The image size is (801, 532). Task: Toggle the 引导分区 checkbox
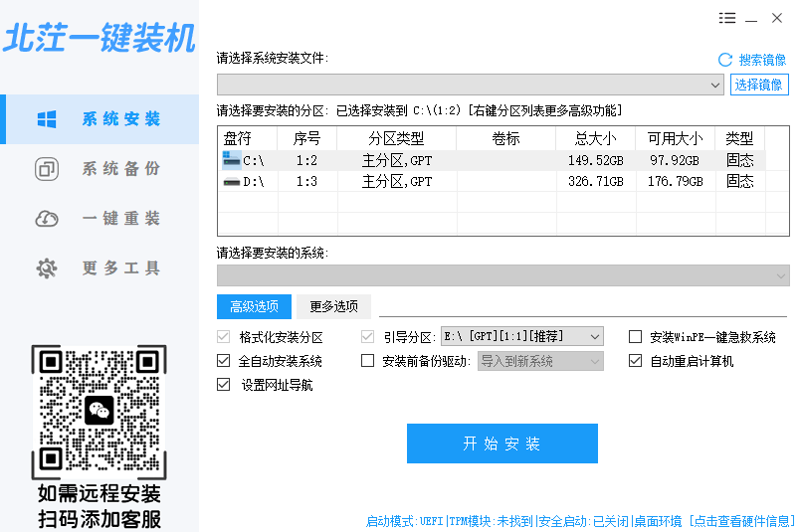pos(367,337)
